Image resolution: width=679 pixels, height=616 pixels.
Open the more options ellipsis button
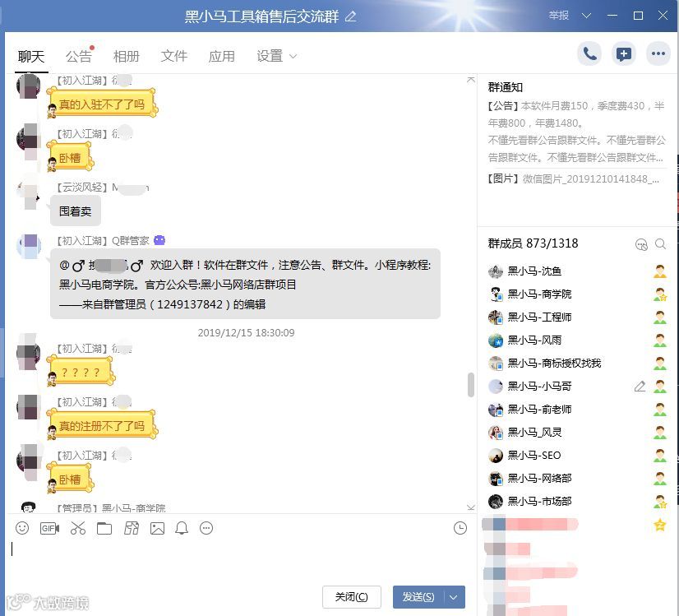coord(658,54)
